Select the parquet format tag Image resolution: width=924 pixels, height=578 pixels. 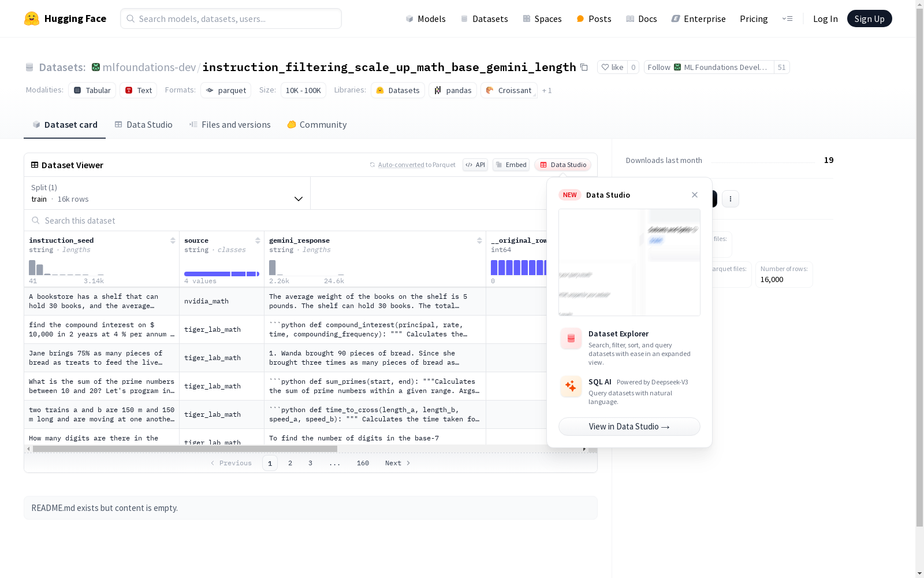[226, 90]
